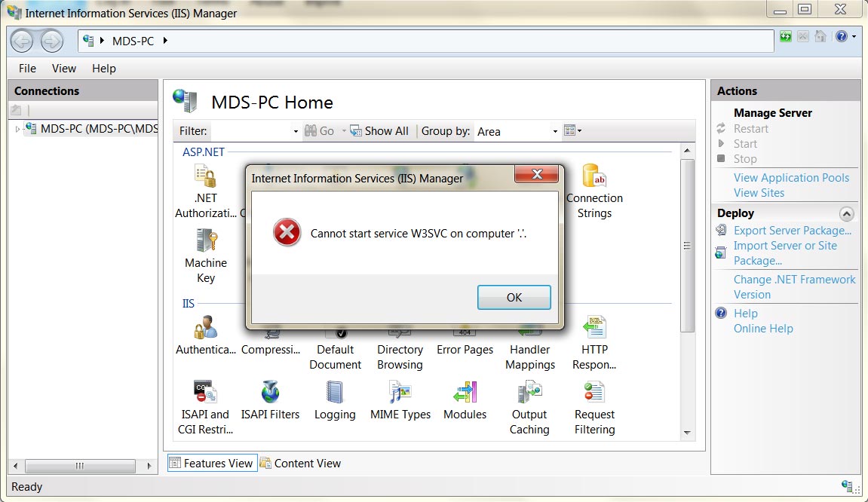This screenshot has width=868, height=502.
Task: Expand the address bar arrow after MDS-PC
Action: [x=165, y=41]
